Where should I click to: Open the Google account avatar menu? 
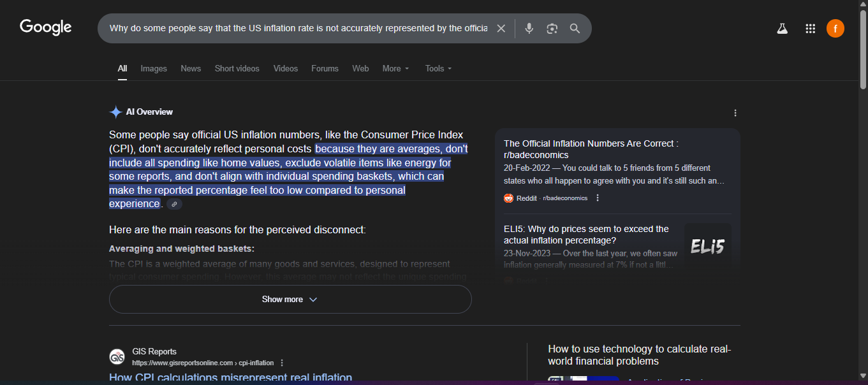pyautogui.click(x=835, y=29)
